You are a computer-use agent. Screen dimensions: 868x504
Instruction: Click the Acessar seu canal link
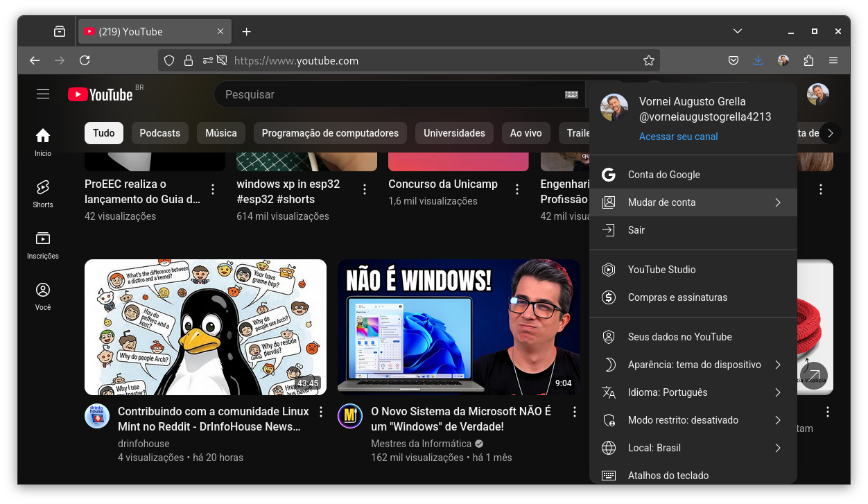coord(678,137)
